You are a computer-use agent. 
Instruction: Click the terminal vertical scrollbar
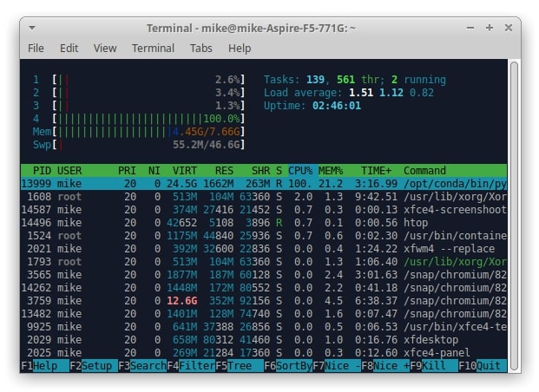click(514, 215)
